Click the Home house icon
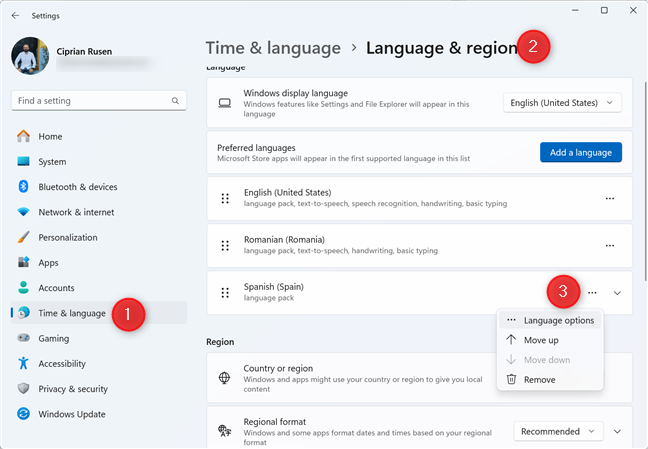This screenshot has width=648, height=449. (x=24, y=136)
